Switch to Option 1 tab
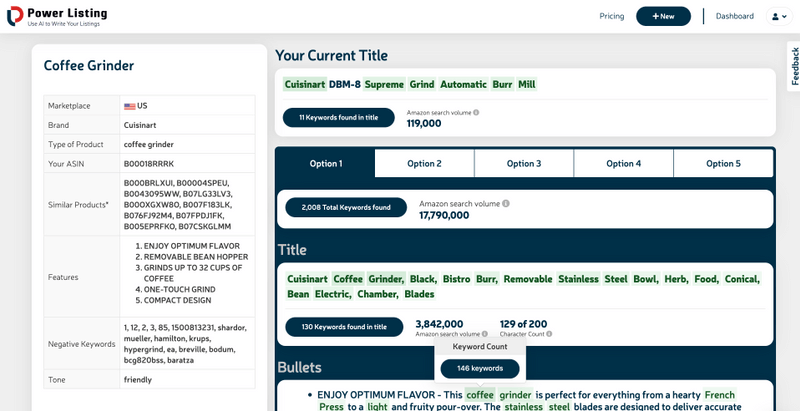Screen dimensions: 800x411 (326, 164)
